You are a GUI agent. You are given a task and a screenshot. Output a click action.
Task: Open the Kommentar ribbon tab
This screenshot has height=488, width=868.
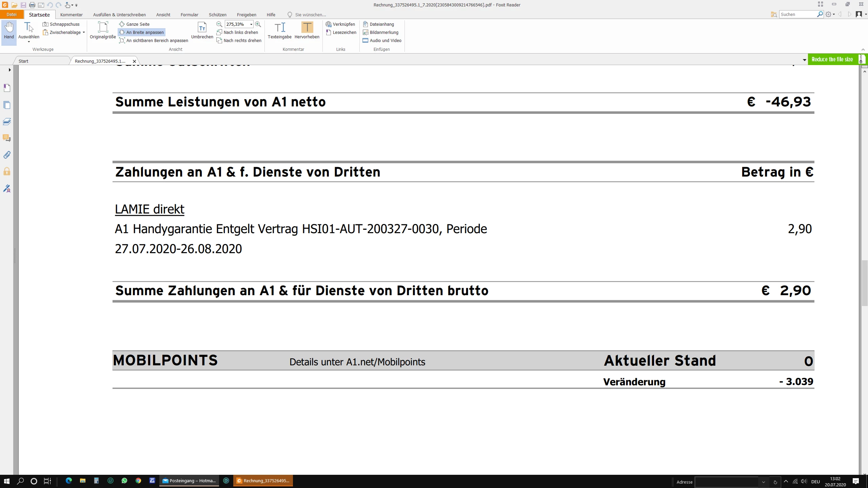tap(71, 15)
